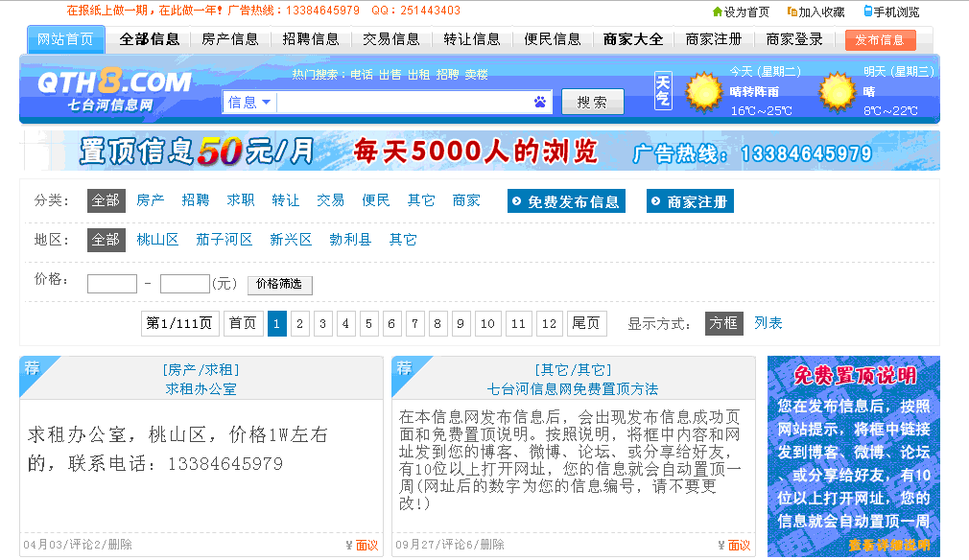Viewport: 969px width, 560px height.
Task: Click the 置顶信息 50元/月 banner ad
Action: [x=480, y=152]
